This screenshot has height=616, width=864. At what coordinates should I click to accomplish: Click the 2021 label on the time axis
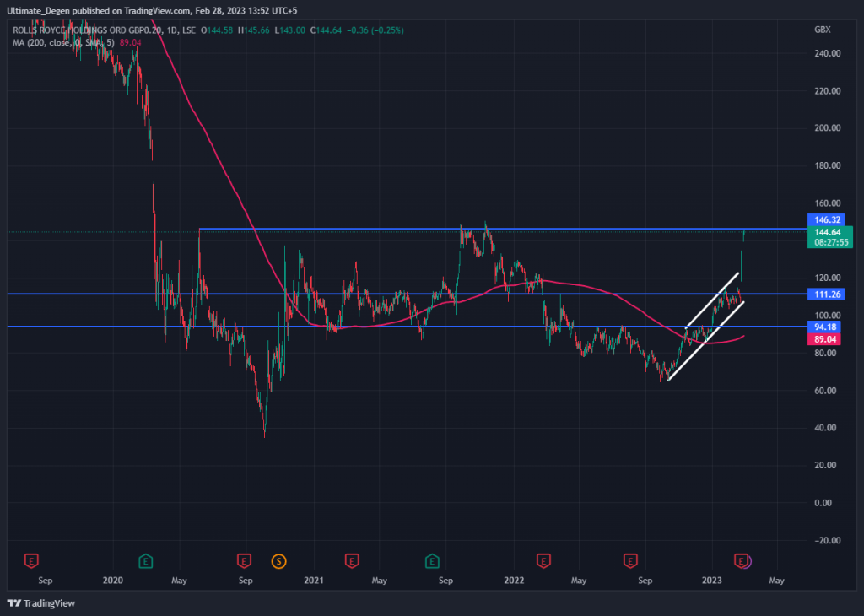[314, 581]
